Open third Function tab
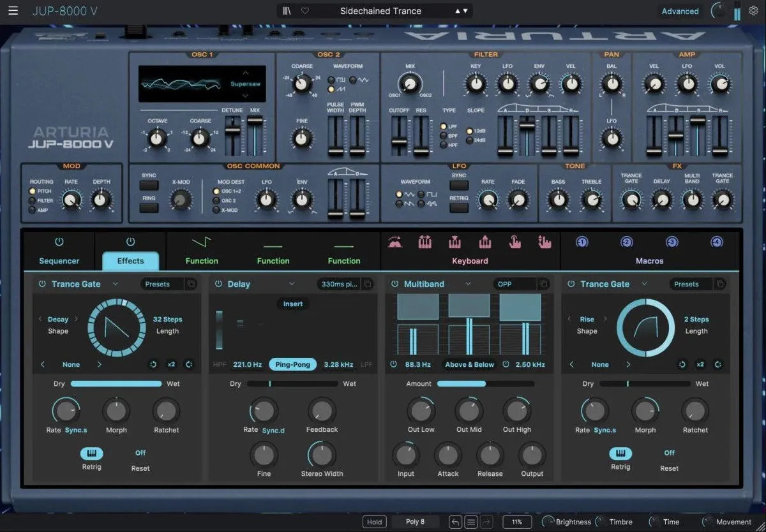Viewport: 766px width, 532px height. point(344,261)
